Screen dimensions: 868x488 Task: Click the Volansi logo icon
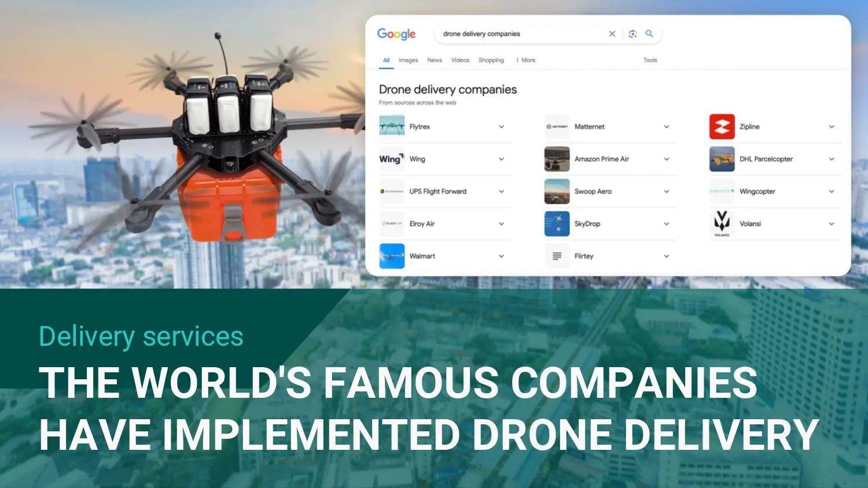pos(722,224)
